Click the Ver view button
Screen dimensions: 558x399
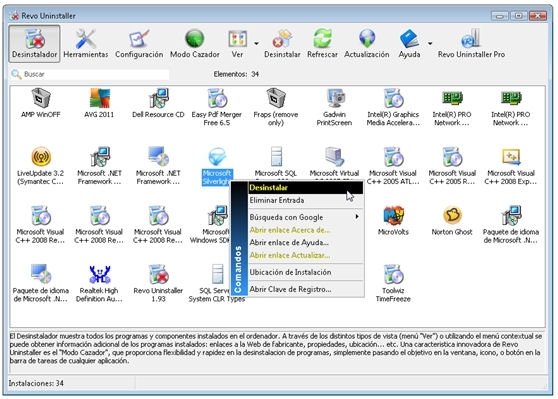(238, 44)
